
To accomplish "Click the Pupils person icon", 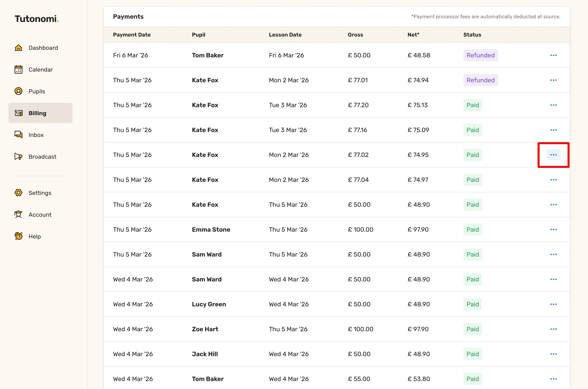I will pyautogui.click(x=18, y=91).
